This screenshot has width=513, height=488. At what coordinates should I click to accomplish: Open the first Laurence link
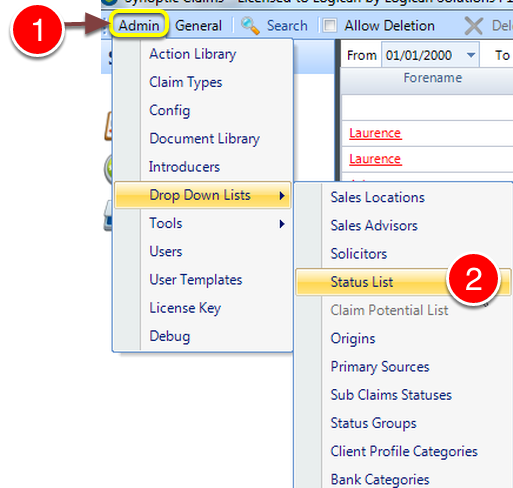pyautogui.click(x=375, y=133)
